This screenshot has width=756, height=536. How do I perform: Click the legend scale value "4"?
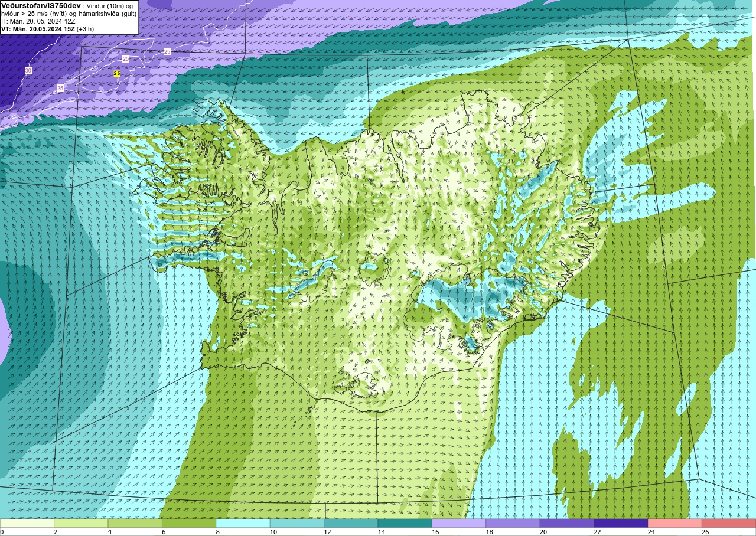pyautogui.click(x=110, y=532)
